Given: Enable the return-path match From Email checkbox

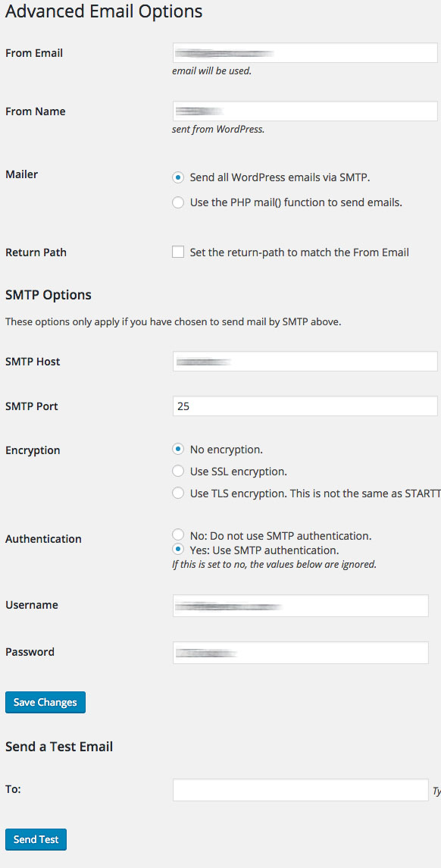Looking at the screenshot, I should (x=177, y=252).
